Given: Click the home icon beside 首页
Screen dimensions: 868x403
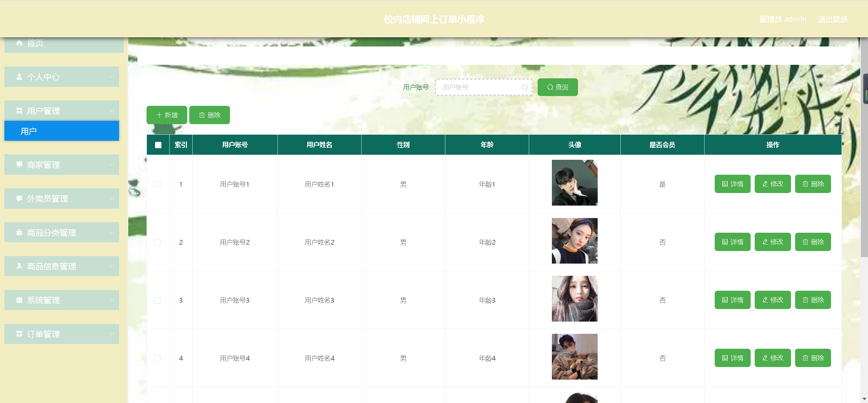Looking at the screenshot, I should point(19,43).
